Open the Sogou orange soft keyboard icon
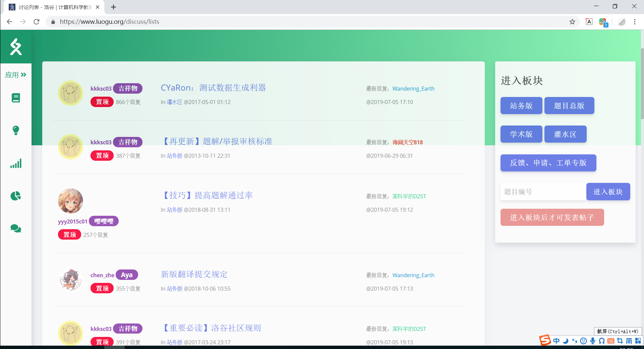The height and width of the screenshot is (349, 644). point(611,341)
